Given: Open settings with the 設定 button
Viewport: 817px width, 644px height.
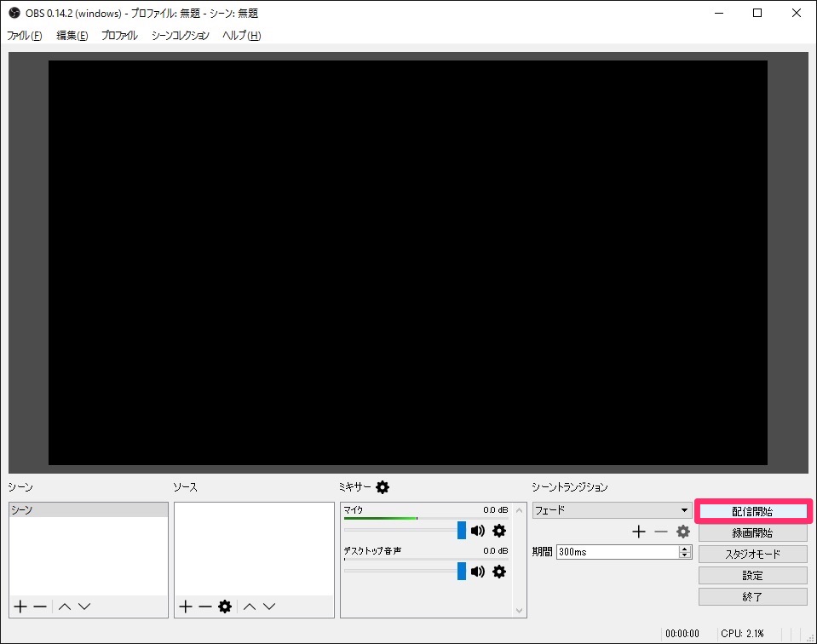Looking at the screenshot, I should pos(752,575).
